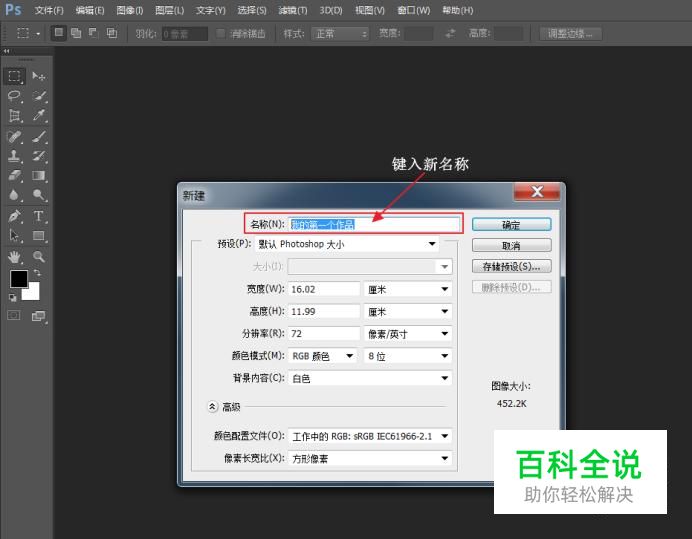
Task: Select the Rectangular Marquee tool
Action: (x=14, y=76)
